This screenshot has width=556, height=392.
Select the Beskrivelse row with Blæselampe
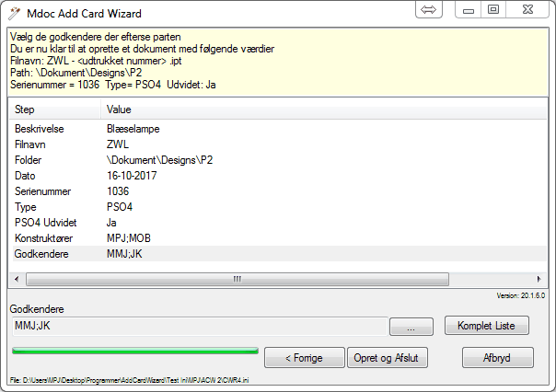pos(280,129)
